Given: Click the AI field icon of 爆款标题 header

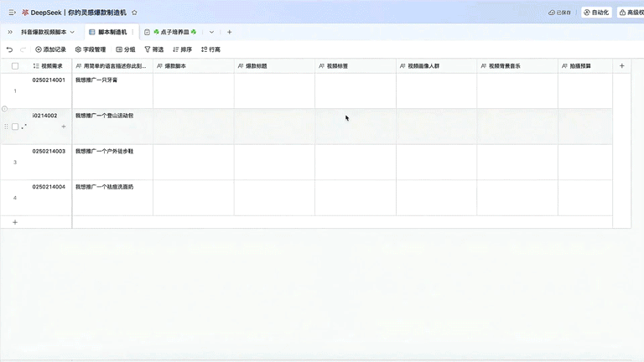Looking at the screenshot, I should coord(241,66).
